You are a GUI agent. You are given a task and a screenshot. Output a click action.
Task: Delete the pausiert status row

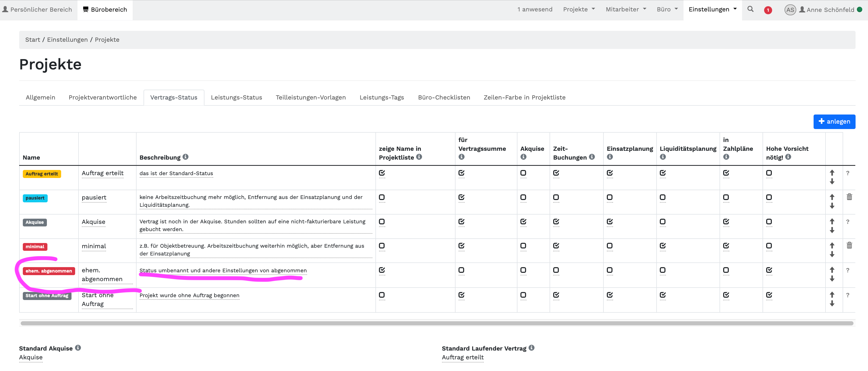(x=849, y=197)
